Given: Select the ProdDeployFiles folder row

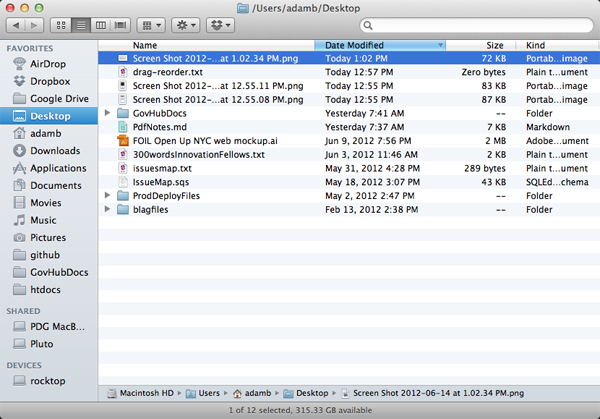Looking at the screenshot, I should point(349,196).
